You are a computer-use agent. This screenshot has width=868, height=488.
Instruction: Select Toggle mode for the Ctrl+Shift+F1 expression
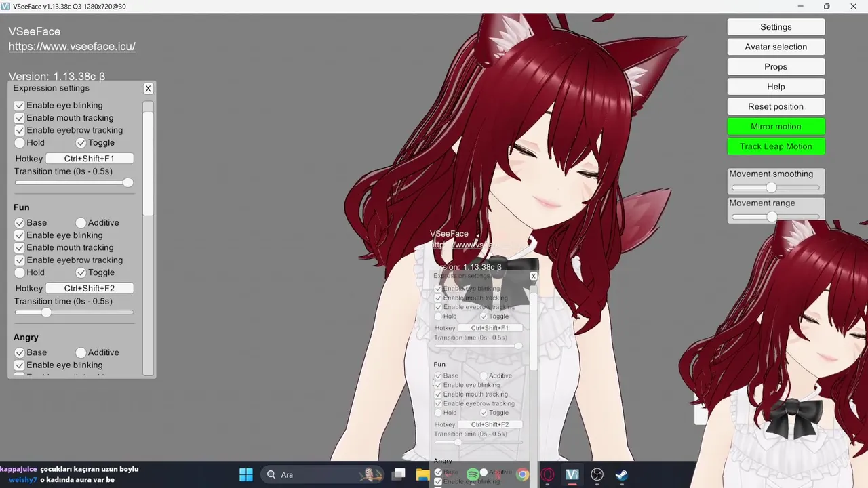81,143
